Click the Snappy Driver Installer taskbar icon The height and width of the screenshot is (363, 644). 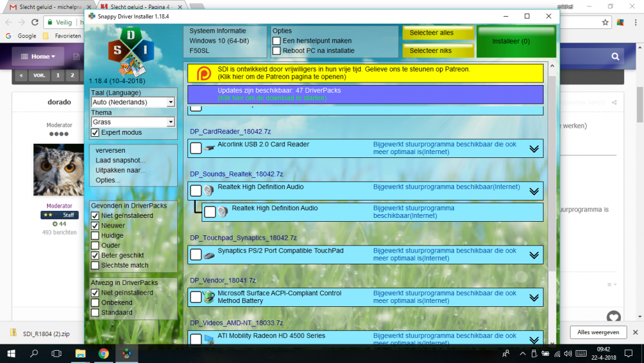126,353
